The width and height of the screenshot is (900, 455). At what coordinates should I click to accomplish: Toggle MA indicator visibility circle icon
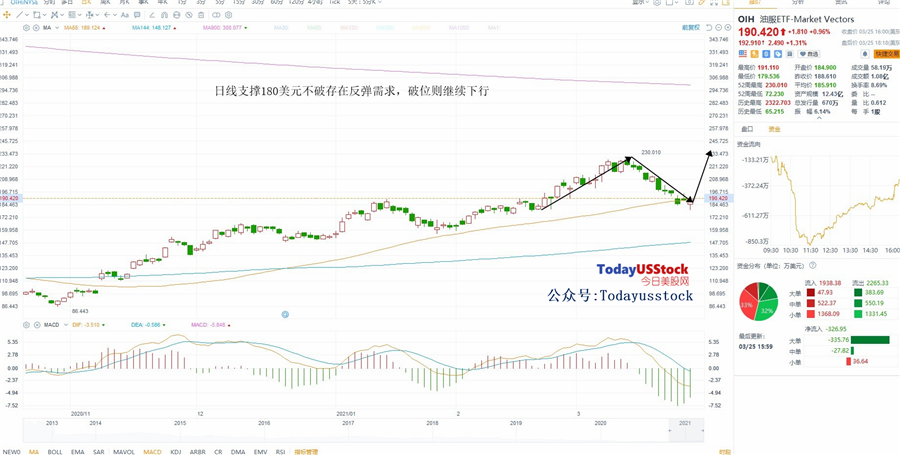36,28
